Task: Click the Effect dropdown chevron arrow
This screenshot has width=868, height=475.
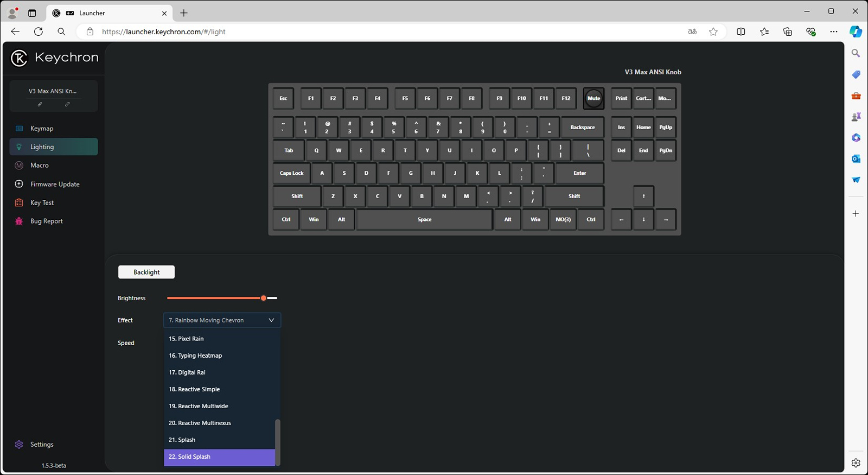Action: (271, 320)
